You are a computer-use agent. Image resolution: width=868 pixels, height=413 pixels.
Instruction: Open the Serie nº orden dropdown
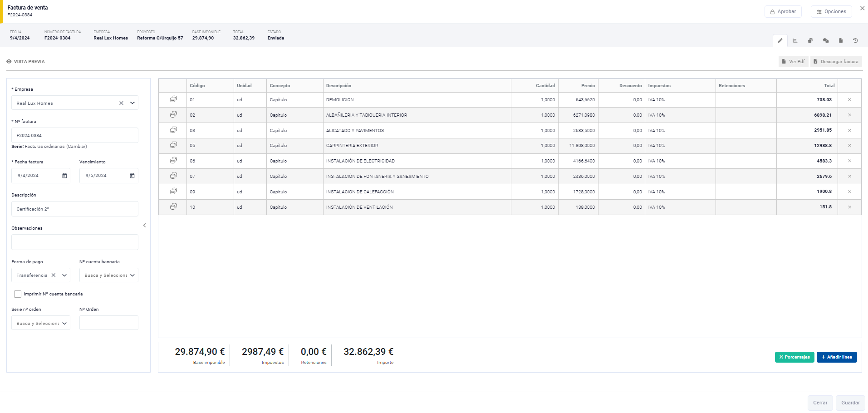(64, 323)
